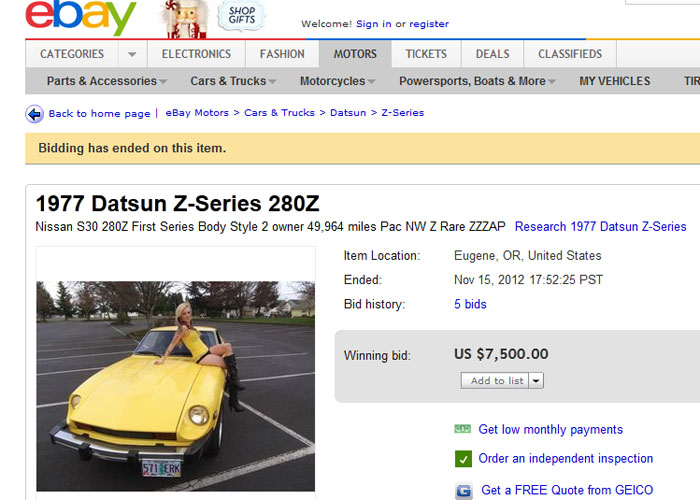The width and height of the screenshot is (700, 500).
Task: Expand Powersports, Boats & More menu
Action: pos(477,81)
